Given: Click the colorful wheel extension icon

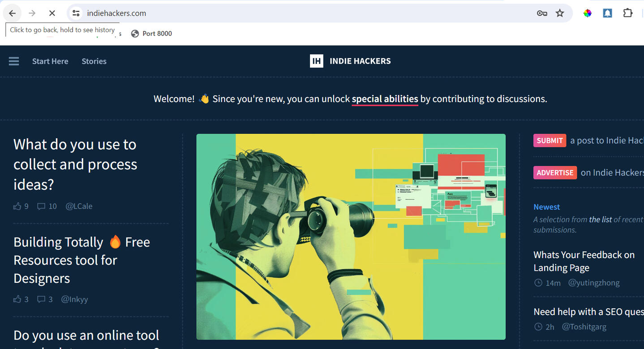Looking at the screenshot, I should (x=587, y=13).
